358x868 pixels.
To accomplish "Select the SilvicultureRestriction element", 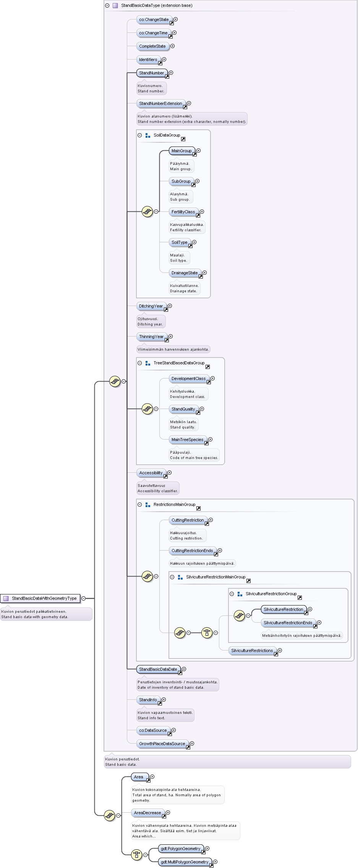I will (x=284, y=609).
